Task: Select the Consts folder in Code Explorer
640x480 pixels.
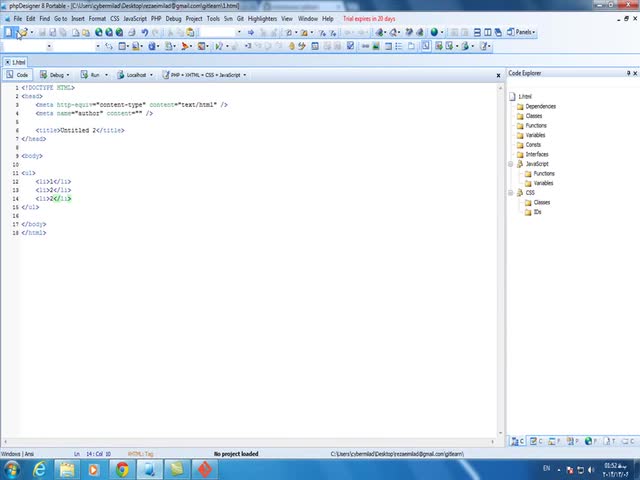Action: 529,144
